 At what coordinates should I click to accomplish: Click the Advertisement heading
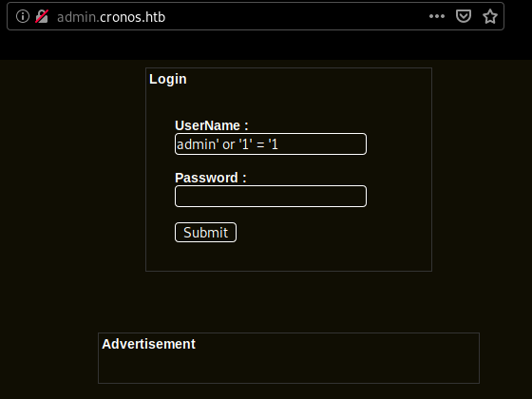[148, 344]
